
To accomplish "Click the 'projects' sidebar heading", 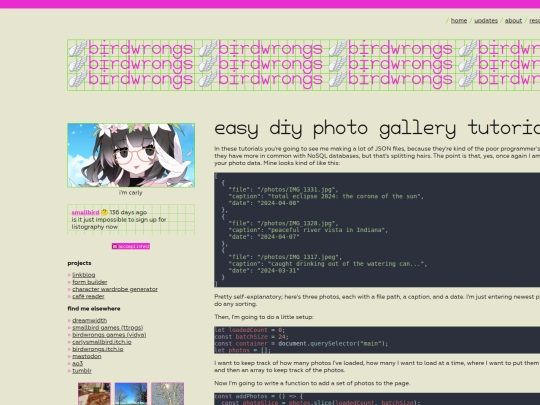I will pos(80,263).
